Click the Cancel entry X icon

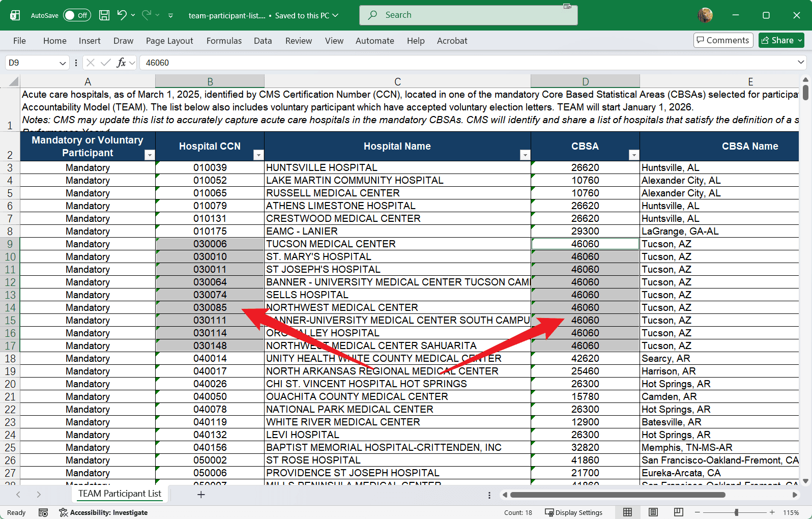tap(91, 63)
